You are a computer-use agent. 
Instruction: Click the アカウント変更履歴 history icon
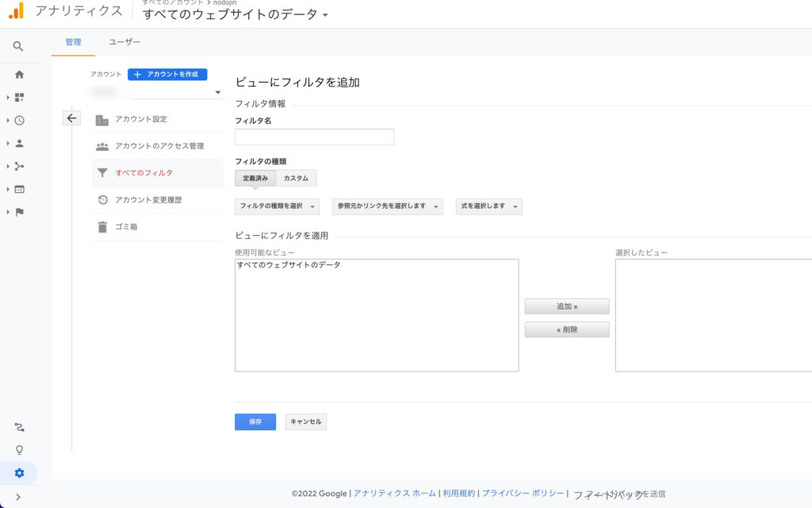[102, 199]
